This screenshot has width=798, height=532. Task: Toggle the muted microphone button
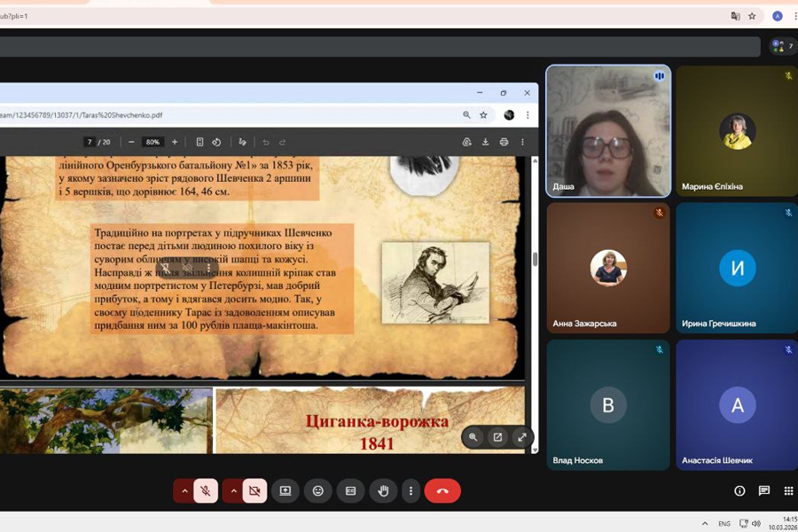(206, 490)
